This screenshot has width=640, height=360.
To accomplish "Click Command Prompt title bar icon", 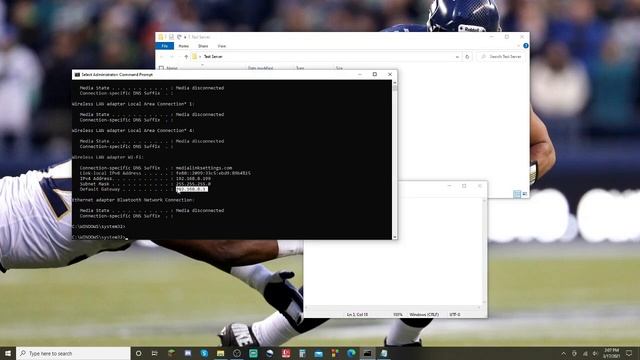I will (x=77, y=75).
